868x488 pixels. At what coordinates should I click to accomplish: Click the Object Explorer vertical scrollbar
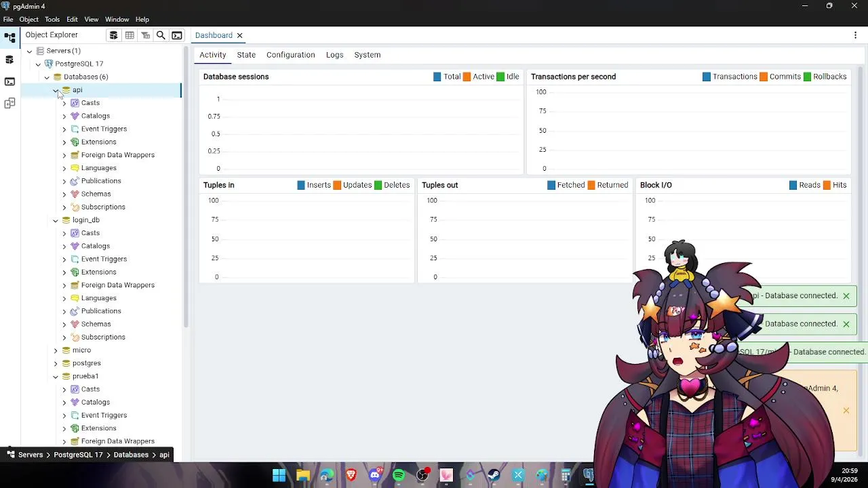tap(185, 186)
